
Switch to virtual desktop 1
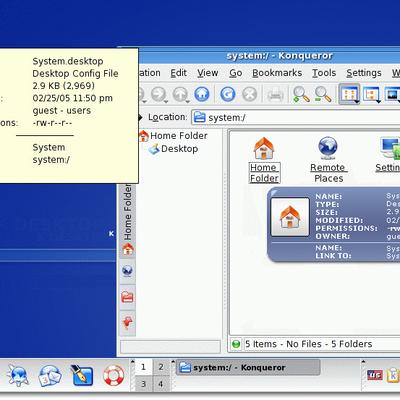tap(143, 367)
